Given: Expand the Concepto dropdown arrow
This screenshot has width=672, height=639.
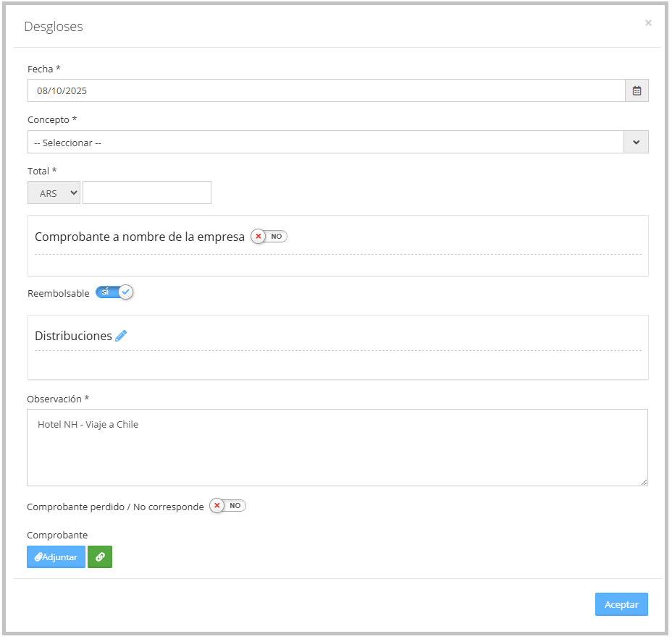Looking at the screenshot, I should (636, 143).
